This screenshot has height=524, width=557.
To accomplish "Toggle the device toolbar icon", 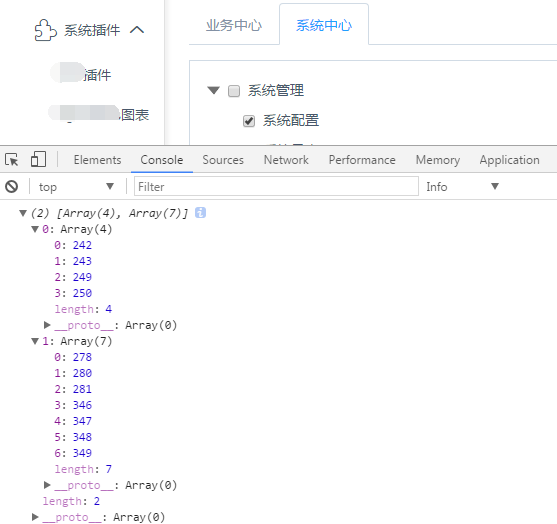I will point(38,159).
